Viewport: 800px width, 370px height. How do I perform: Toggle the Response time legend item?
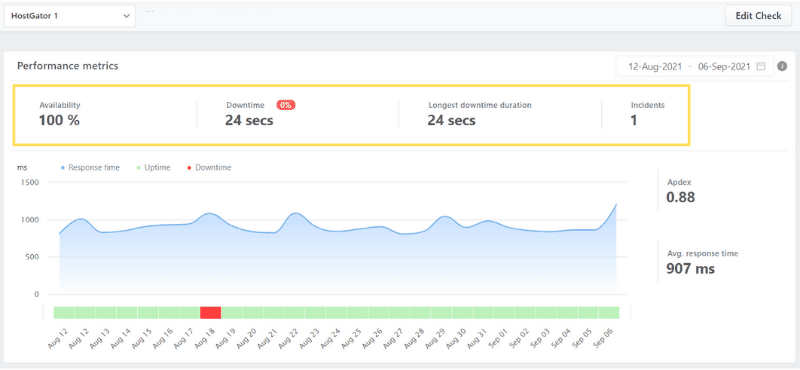pyautogui.click(x=90, y=167)
